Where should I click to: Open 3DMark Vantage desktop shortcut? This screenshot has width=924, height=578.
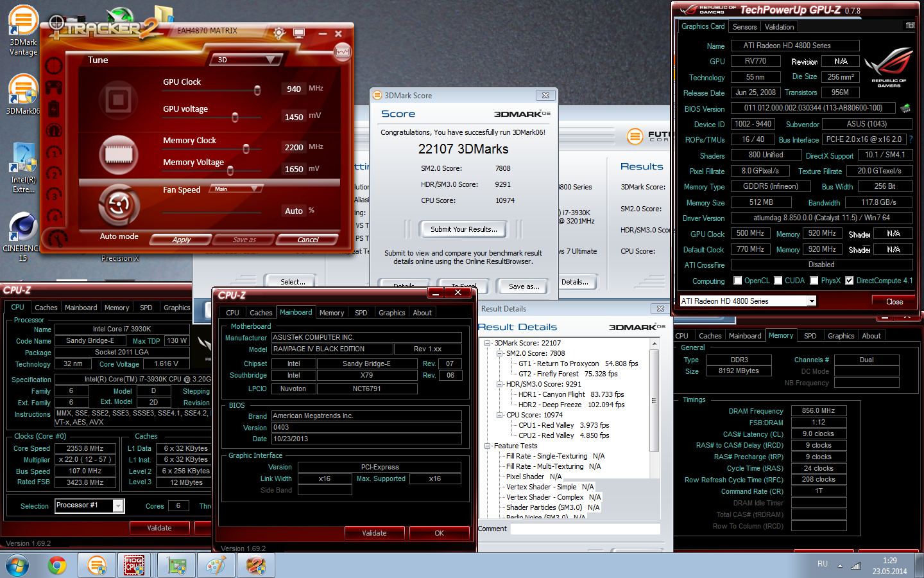click(23, 31)
